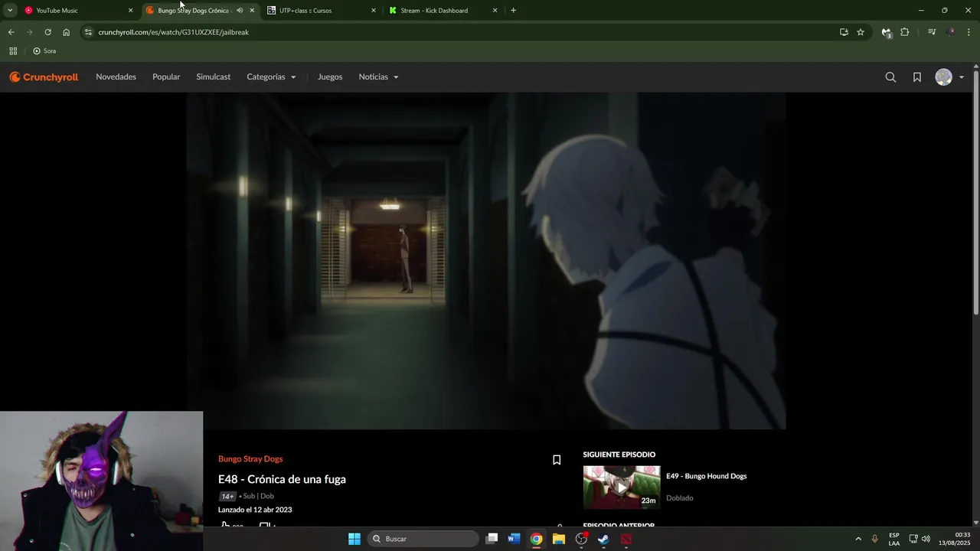Close the YouTube Music tab
The image size is (980, 551).
[130, 11]
